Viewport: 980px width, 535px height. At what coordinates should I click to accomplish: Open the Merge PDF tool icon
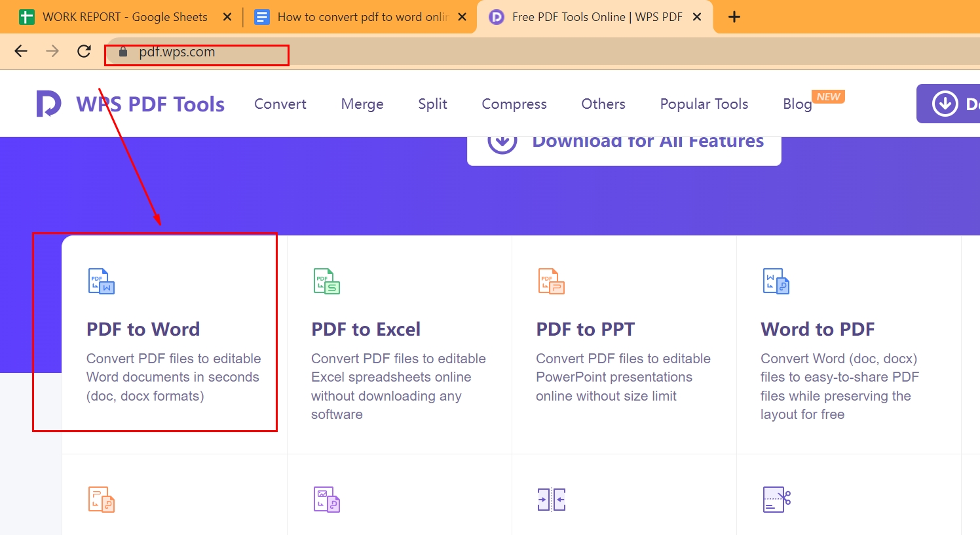coord(551,499)
